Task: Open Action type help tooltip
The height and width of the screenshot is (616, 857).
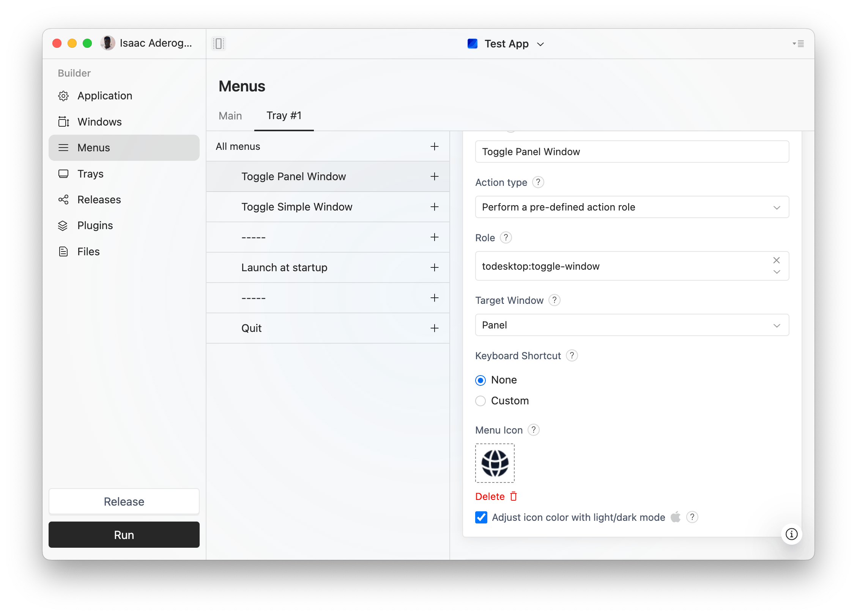Action: 538,182
